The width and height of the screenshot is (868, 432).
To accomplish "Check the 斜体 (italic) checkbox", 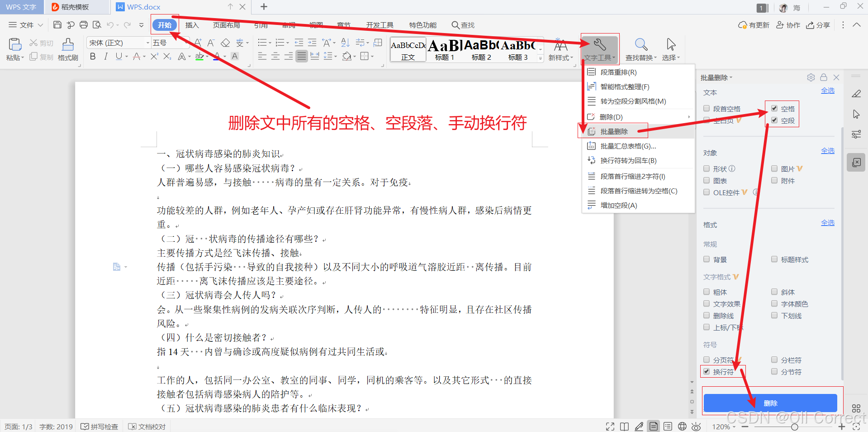I will coord(774,292).
